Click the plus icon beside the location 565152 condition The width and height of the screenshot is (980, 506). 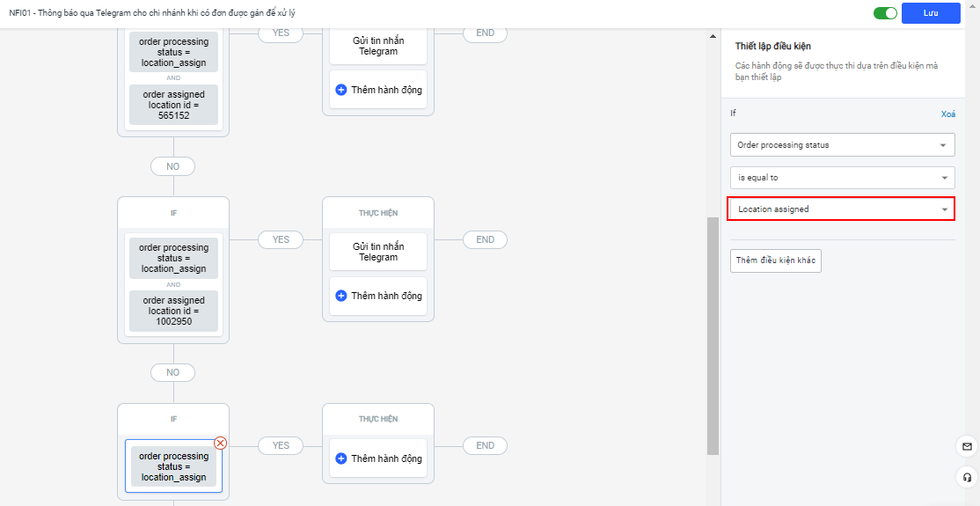click(341, 90)
